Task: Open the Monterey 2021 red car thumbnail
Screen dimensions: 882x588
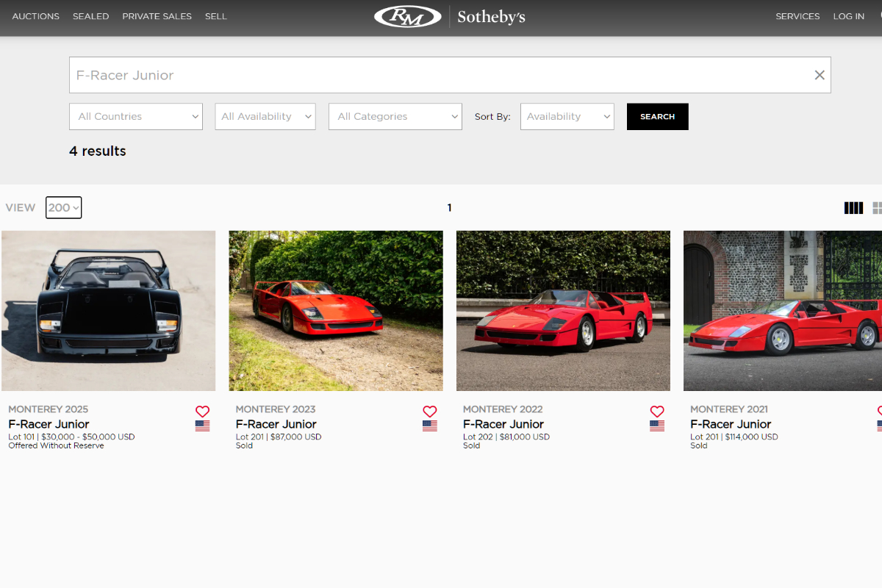Action: [783, 311]
